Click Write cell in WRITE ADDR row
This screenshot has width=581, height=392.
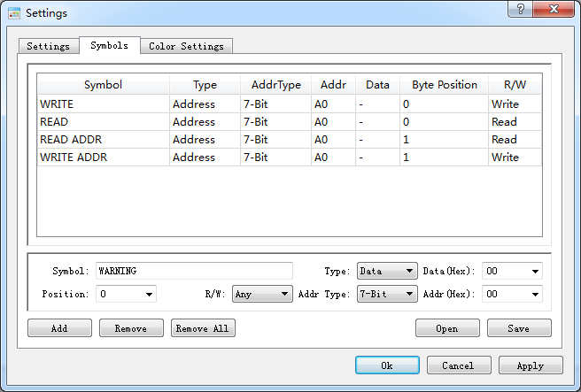coord(515,158)
